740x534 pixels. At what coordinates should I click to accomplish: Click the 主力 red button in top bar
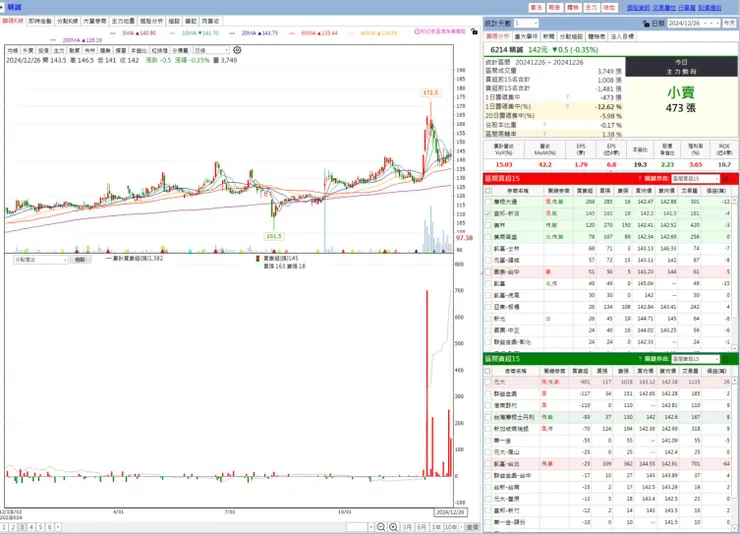[x=591, y=8]
